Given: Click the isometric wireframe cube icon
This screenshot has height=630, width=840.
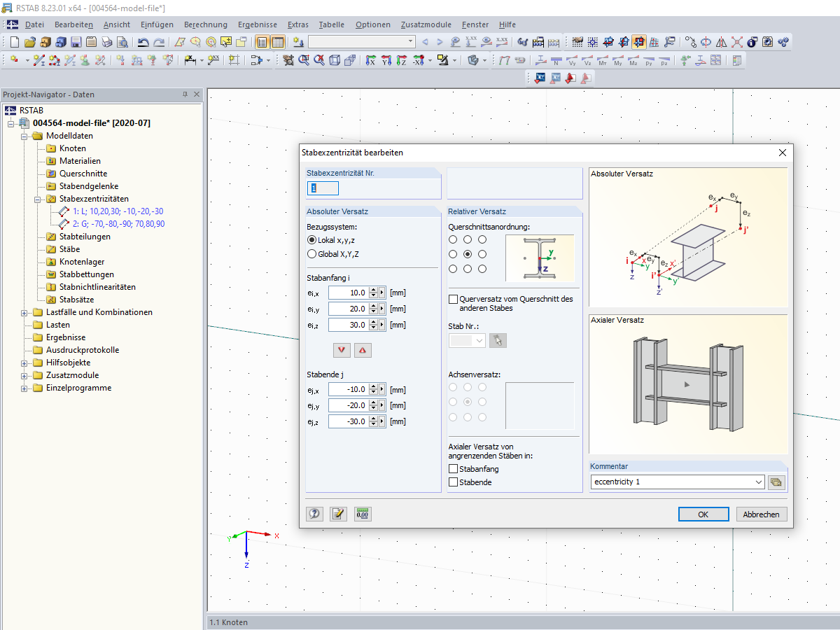Looking at the screenshot, I should (x=335, y=60).
